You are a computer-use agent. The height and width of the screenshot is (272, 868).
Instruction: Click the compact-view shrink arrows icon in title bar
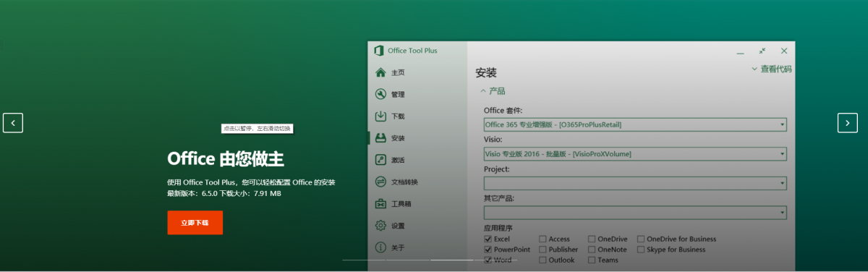tap(762, 51)
